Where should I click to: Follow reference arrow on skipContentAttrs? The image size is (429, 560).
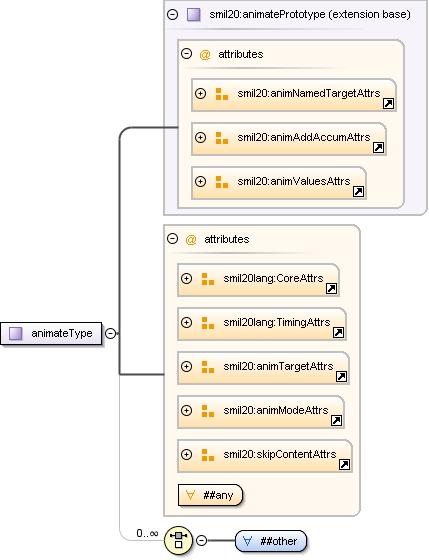click(344, 464)
